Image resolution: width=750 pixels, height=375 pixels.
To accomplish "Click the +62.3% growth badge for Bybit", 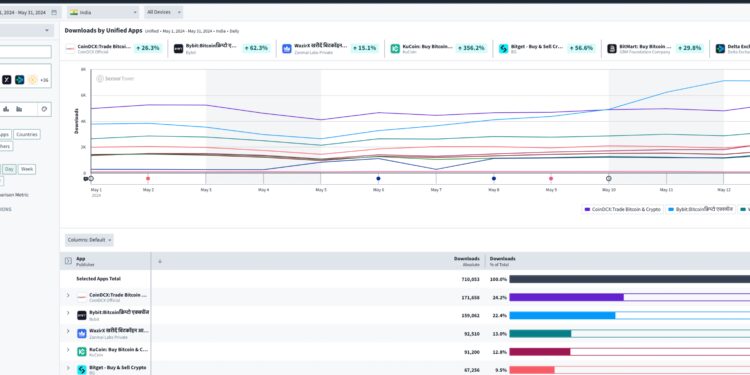I will point(256,48).
